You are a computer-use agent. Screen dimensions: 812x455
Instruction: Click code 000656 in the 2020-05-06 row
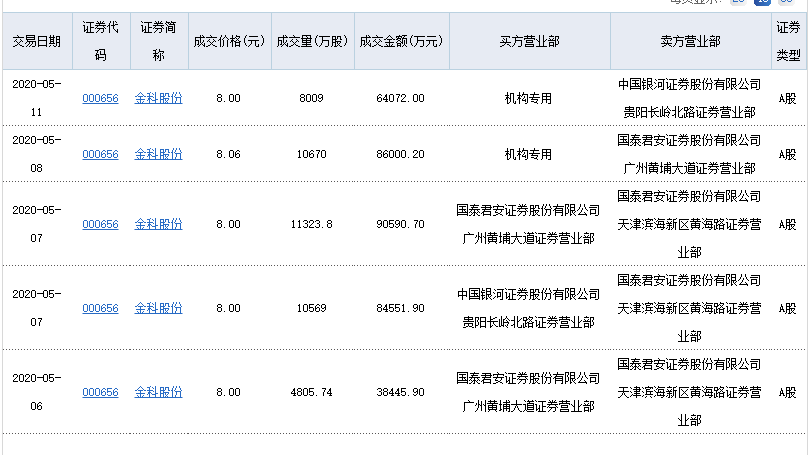pyautogui.click(x=100, y=392)
